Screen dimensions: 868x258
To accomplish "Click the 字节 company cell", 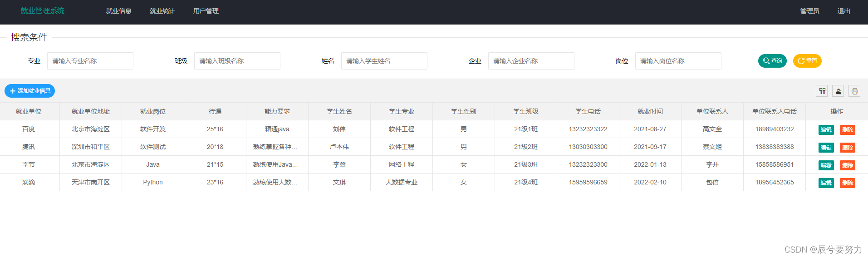I will coord(29,164).
